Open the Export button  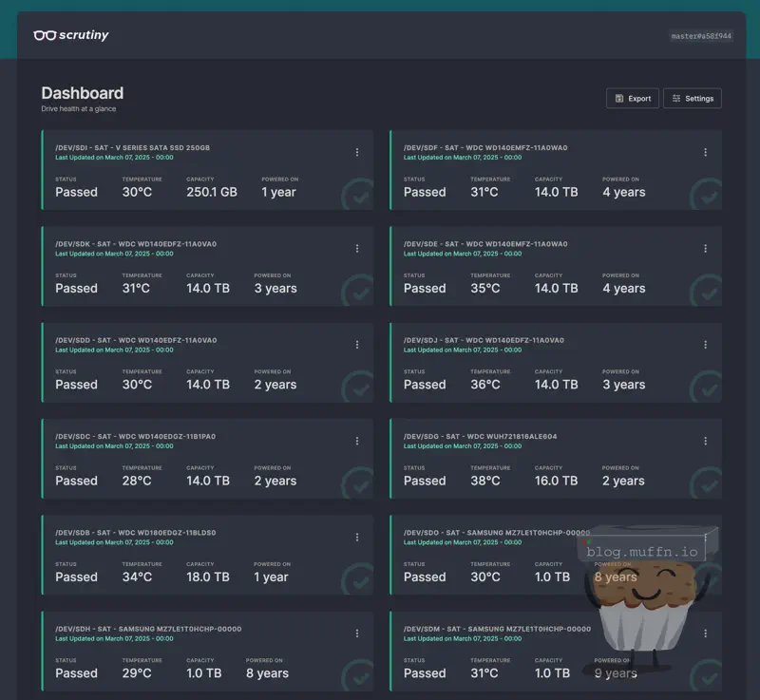633,99
